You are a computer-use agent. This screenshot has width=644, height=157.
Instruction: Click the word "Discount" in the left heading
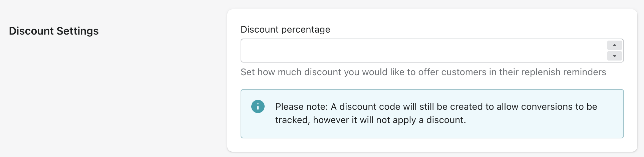(x=31, y=31)
